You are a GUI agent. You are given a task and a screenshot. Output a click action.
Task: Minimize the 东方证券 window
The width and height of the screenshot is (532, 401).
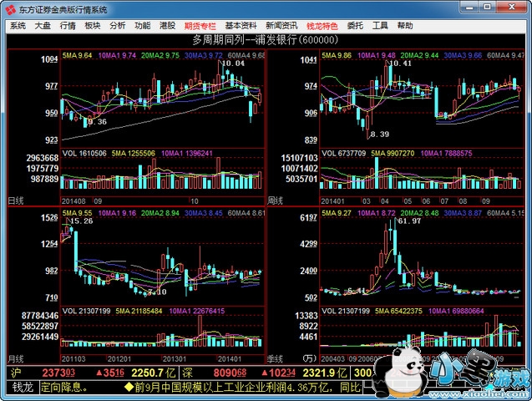click(469, 7)
